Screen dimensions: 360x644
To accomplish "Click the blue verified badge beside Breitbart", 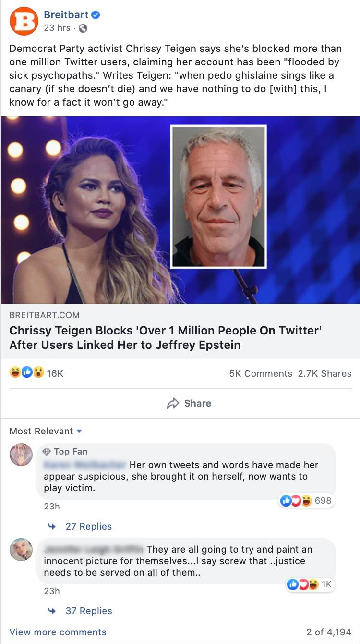I will pos(96,15).
